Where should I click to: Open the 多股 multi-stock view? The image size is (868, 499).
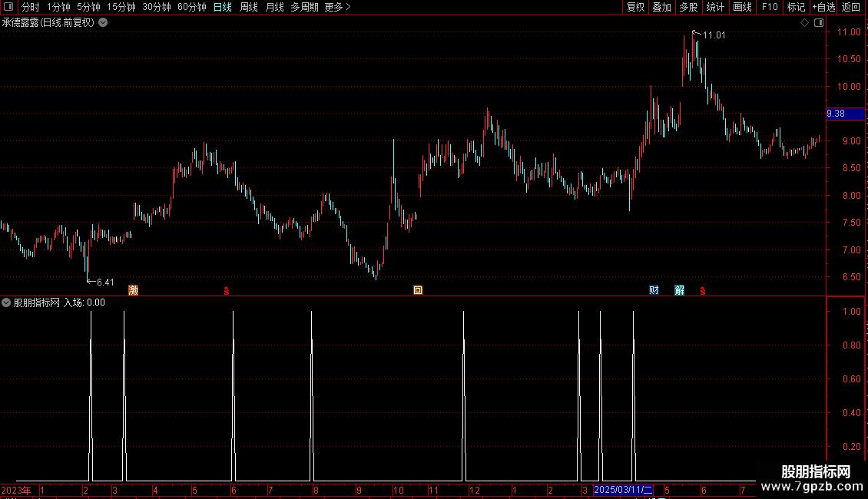[x=688, y=7]
